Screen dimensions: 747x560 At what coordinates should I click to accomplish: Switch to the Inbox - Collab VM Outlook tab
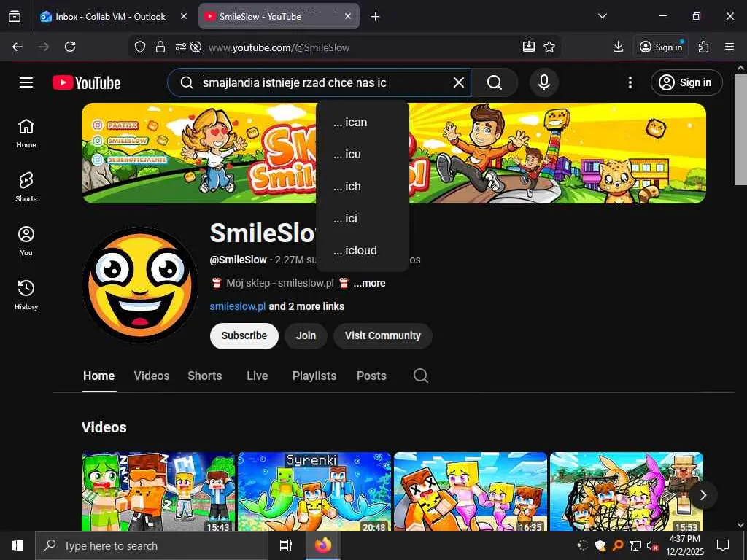pos(111,16)
